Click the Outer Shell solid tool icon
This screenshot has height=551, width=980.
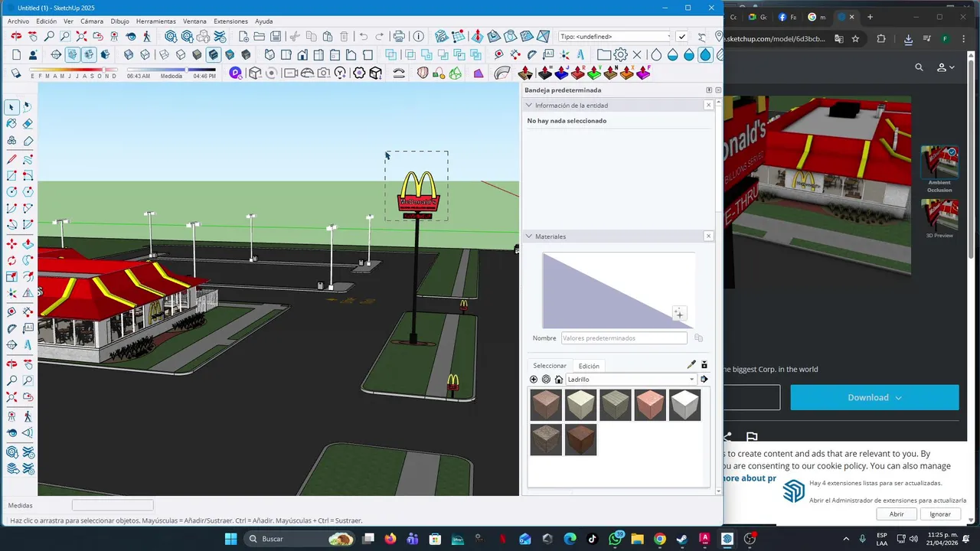pyautogui.click(x=391, y=54)
